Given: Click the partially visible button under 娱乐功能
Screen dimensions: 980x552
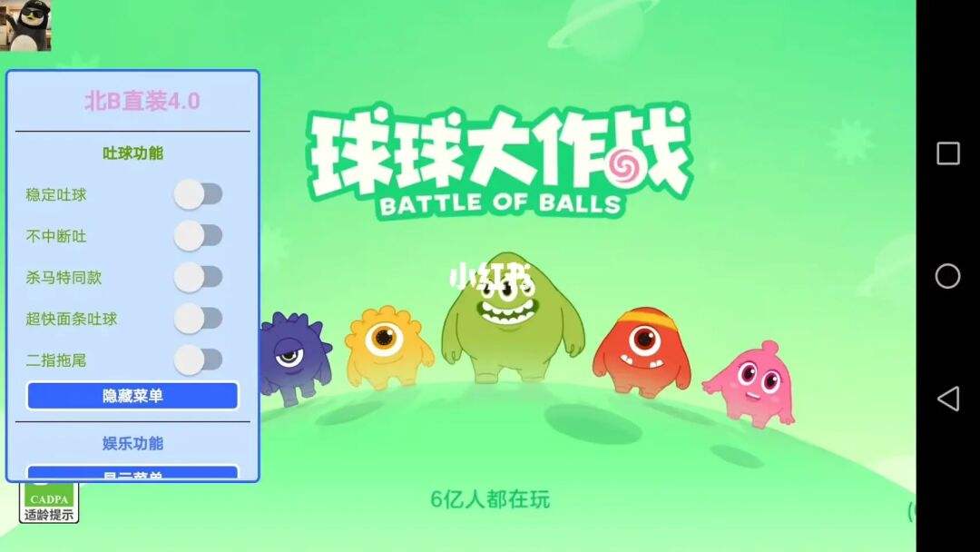Looking at the screenshot, I should click(132, 472).
